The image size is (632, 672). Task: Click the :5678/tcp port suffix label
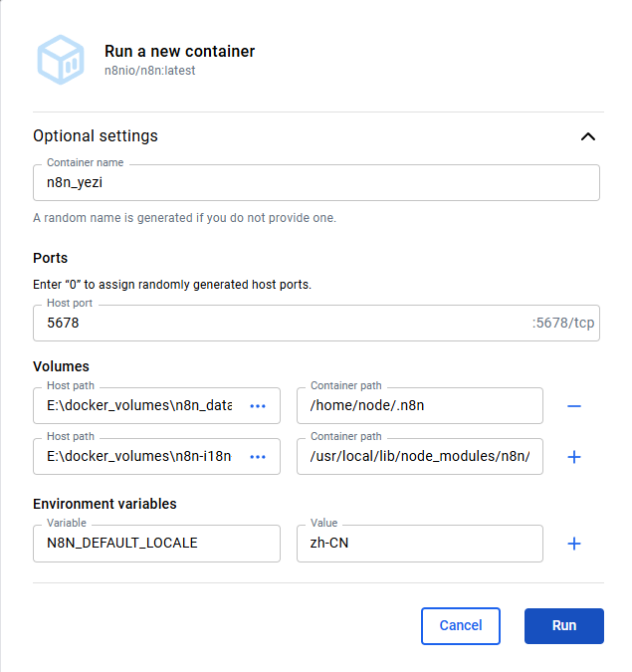562,324
